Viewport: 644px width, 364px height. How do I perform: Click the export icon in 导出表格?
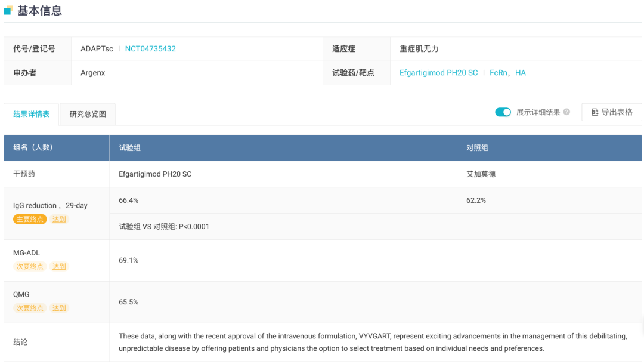point(595,112)
